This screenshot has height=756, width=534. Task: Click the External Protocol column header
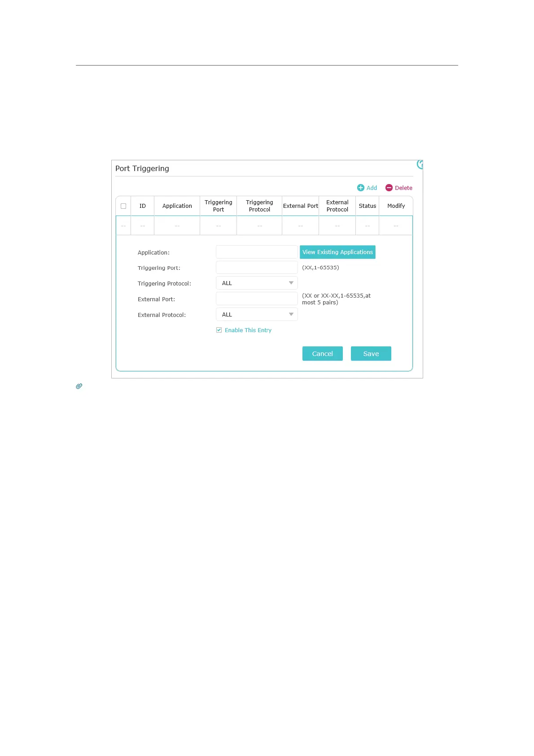(337, 206)
